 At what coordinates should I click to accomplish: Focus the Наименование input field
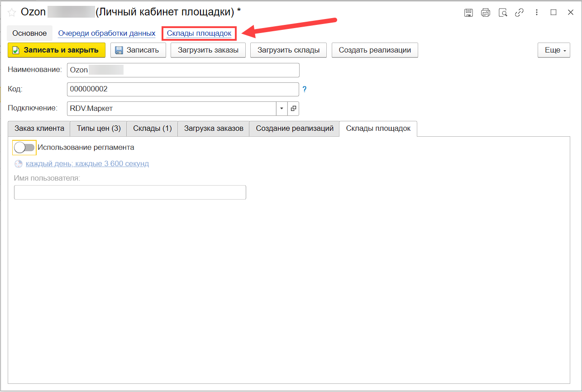pyautogui.click(x=183, y=70)
